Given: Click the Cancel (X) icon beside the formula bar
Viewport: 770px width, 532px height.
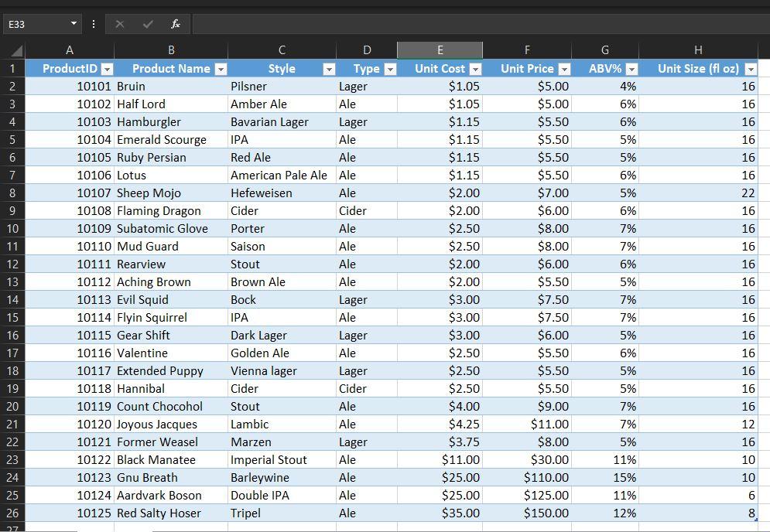Looking at the screenshot, I should 120,24.
